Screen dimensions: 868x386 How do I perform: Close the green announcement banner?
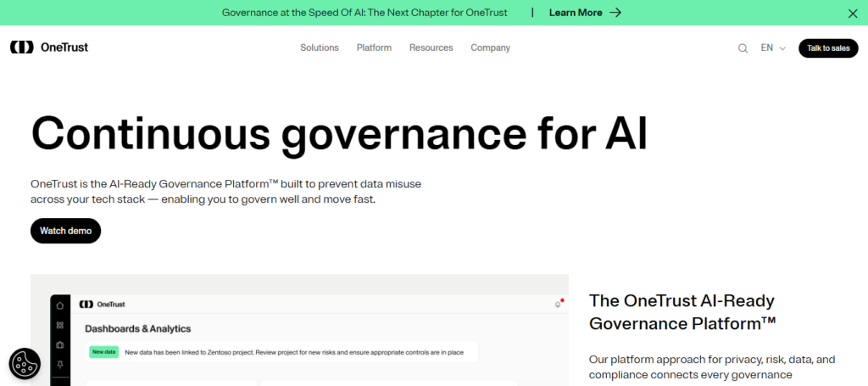[x=853, y=14]
